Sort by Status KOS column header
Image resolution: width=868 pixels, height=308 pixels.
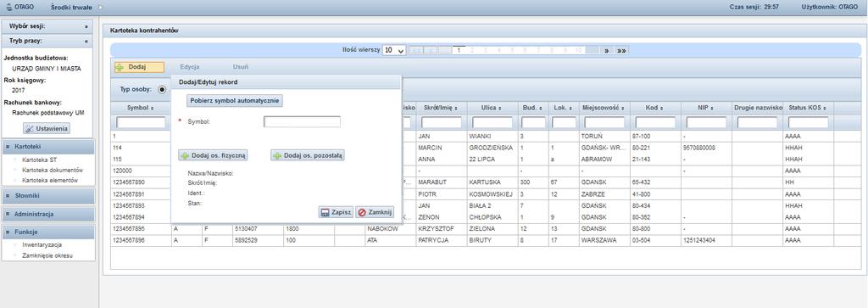click(x=808, y=108)
